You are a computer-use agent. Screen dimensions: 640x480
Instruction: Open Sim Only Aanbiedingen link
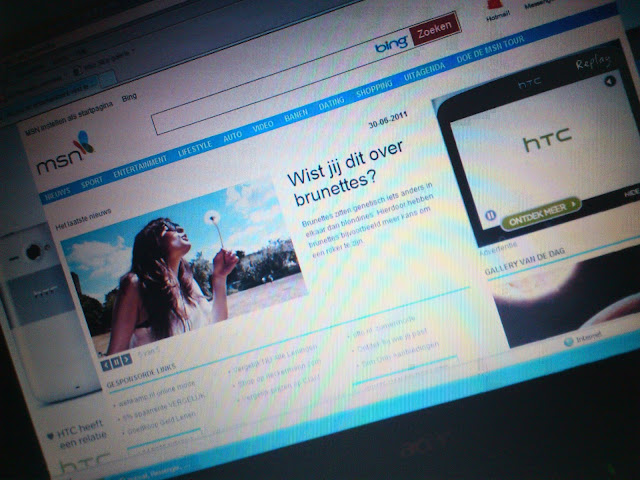(x=400, y=353)
